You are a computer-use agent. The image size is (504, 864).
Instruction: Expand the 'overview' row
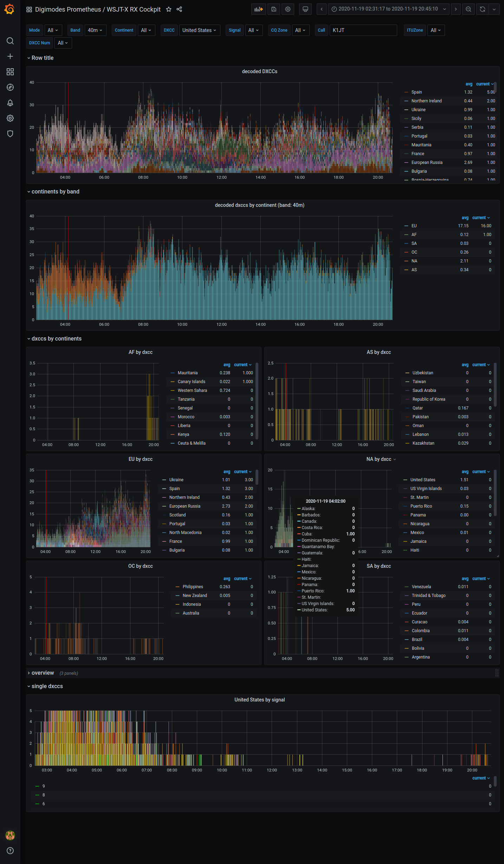tap(41, 673)
